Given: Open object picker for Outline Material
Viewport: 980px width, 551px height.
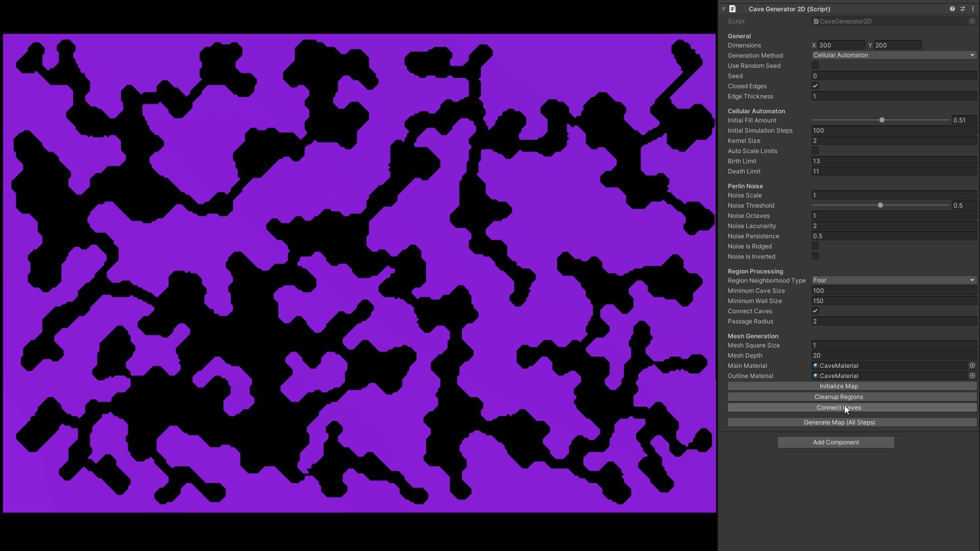Looking at the screenshot, I should (972, 376).
